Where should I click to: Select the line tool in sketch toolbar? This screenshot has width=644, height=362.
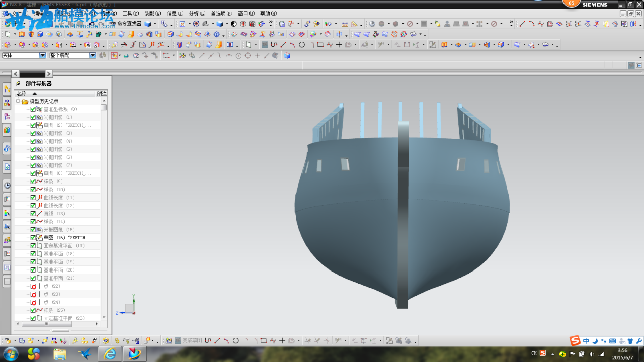coord(283,45)
